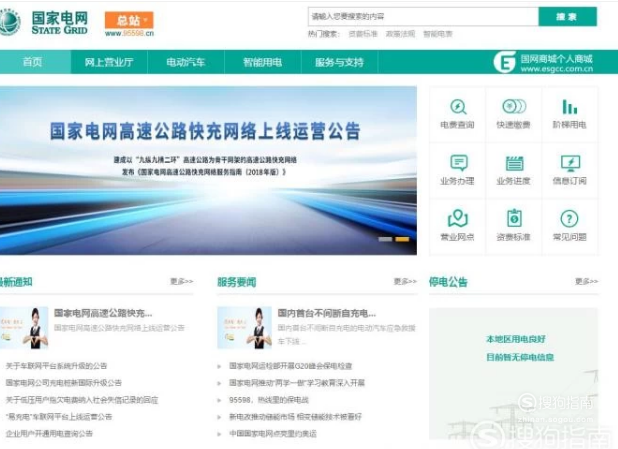Click the 服务要闻 news thumbnail image
Viewport: 618px width, 449px height.
[244, 328]
